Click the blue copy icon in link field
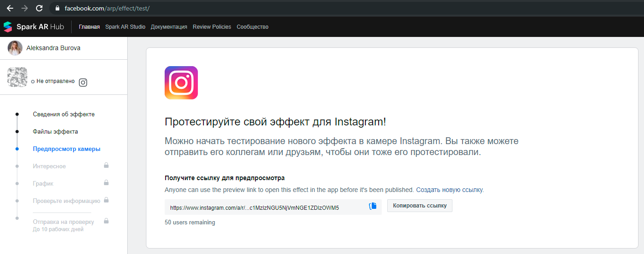The width and height of the screenshot is (644, 254). [x=373, y=206]
